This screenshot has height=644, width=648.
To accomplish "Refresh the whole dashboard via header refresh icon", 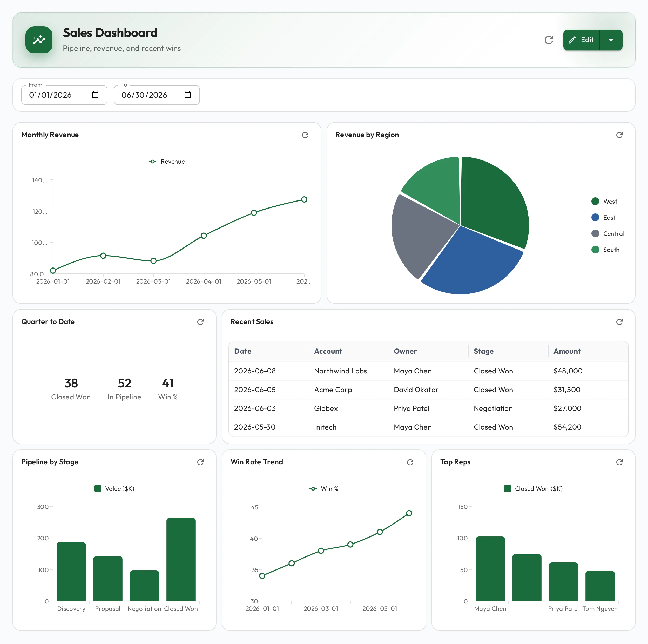I will click(x=549, y=40).
